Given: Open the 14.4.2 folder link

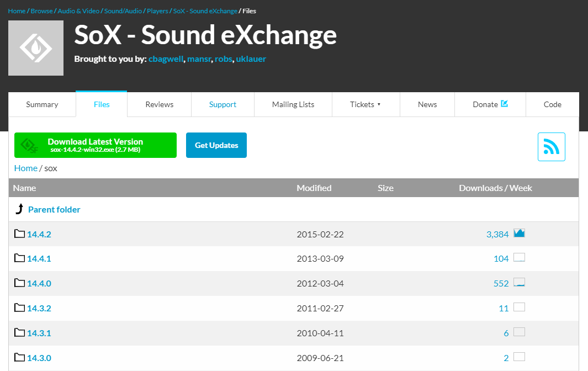Looking at the screenshot, I should 39,234.
